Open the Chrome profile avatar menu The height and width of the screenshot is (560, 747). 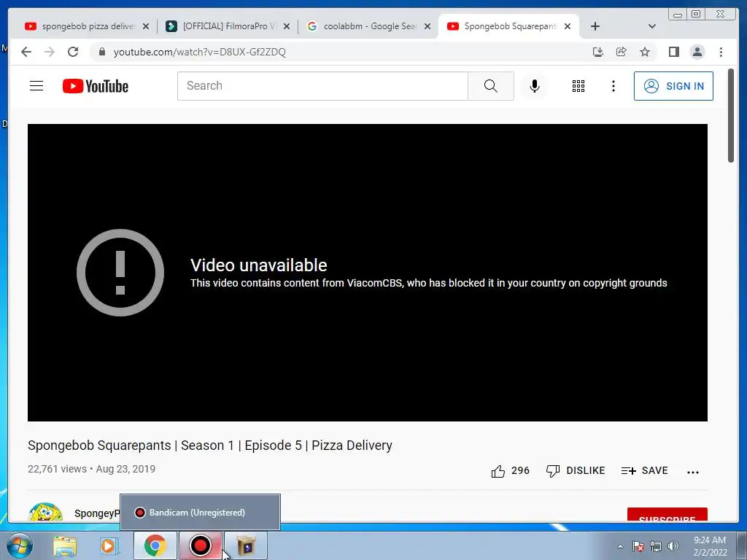tap(697, 52)
